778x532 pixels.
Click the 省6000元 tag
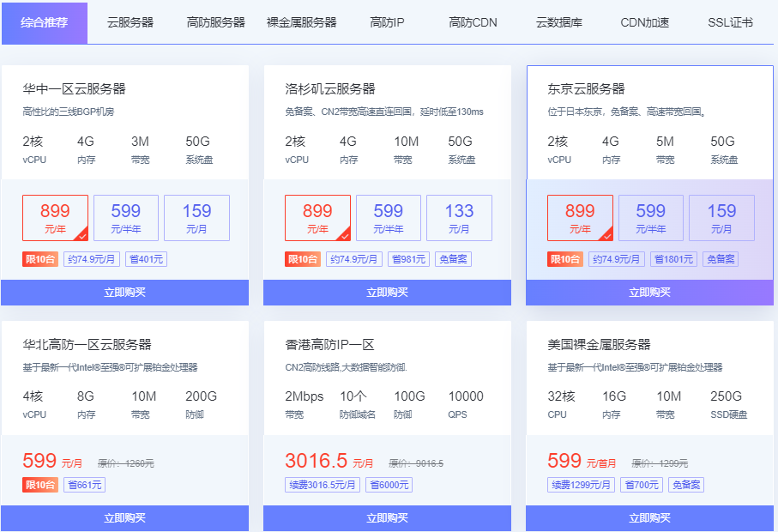click(389, 485)
